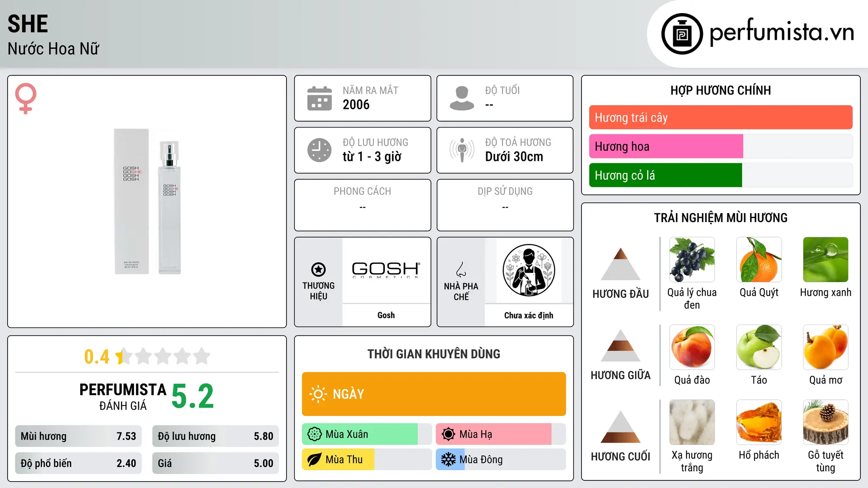Screen dimensions: 868x488
Task: Open the Hương xanh note image
Action: (826, 260)
